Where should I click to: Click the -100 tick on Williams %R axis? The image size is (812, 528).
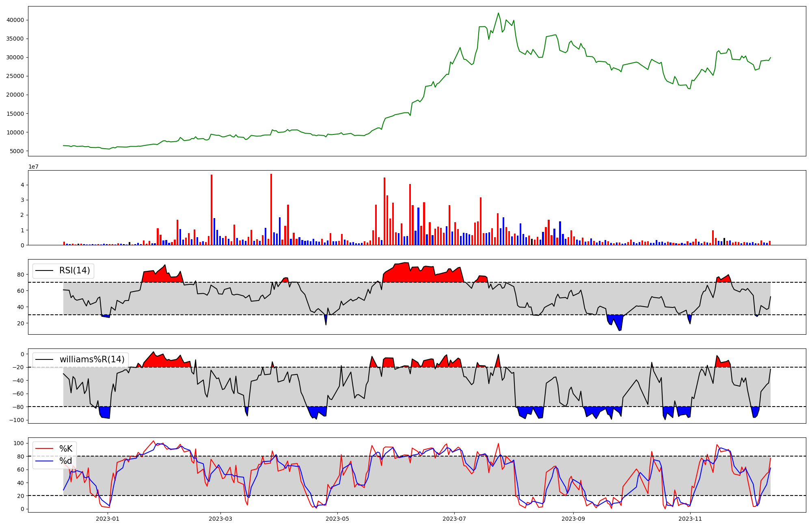click(17, 420)
